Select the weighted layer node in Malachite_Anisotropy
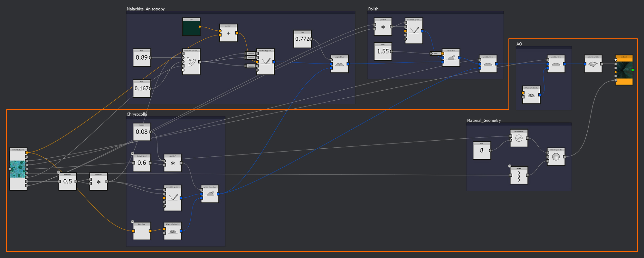The height and width of the screenshot is (258, 644). click(340, 64)
